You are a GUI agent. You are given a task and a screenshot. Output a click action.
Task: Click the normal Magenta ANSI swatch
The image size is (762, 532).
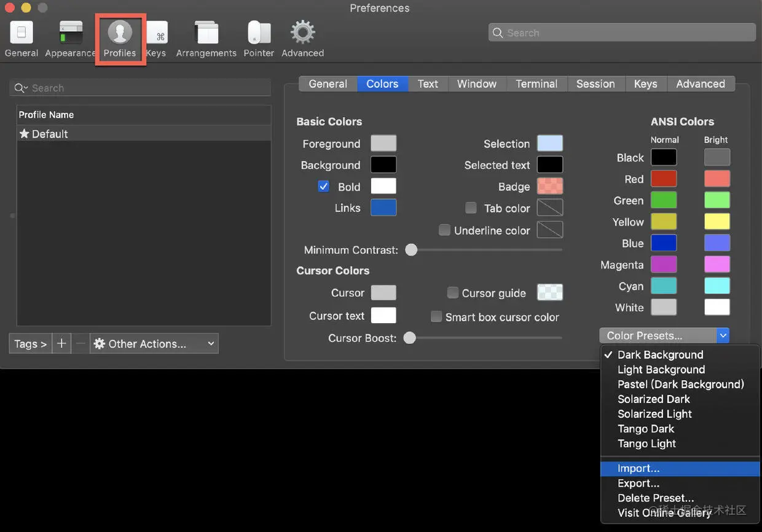664,264
